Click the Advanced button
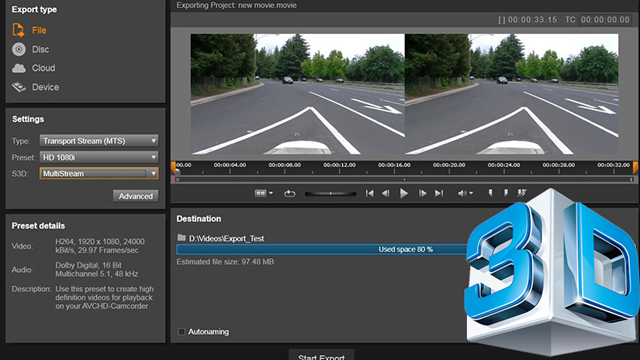This screenshot has width=640, height=360. pyautogui.click(x=136, y=196)
